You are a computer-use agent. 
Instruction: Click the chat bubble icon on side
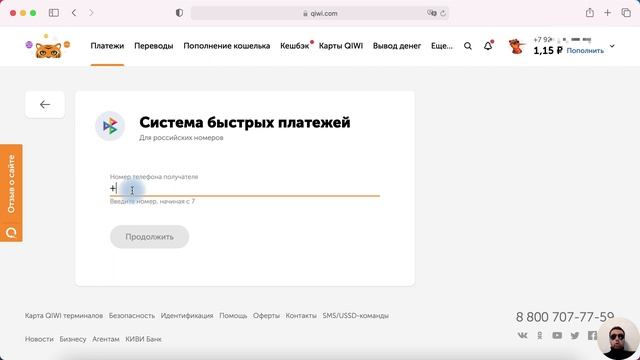pyautogui.click(x=11, y=233)
